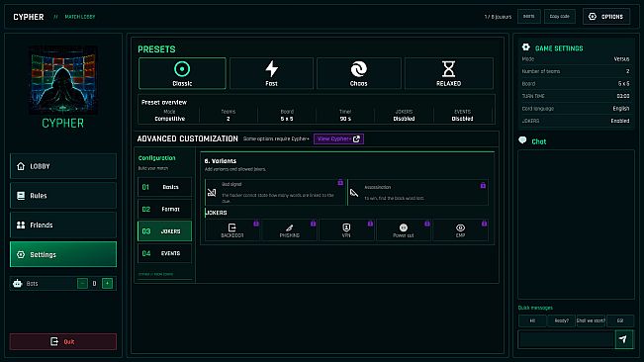
Task: Select the Chaos preset swirl icon
Action: (x=358, y=69)
